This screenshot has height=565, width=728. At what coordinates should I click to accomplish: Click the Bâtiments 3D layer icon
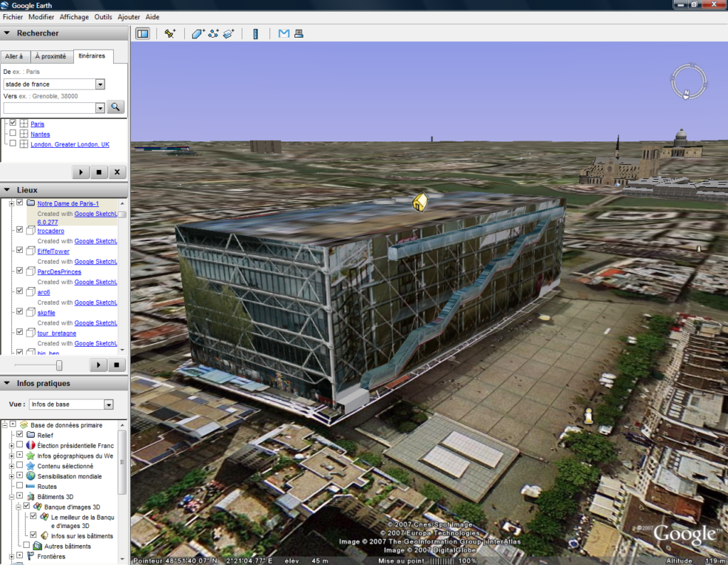coord(31,497)
